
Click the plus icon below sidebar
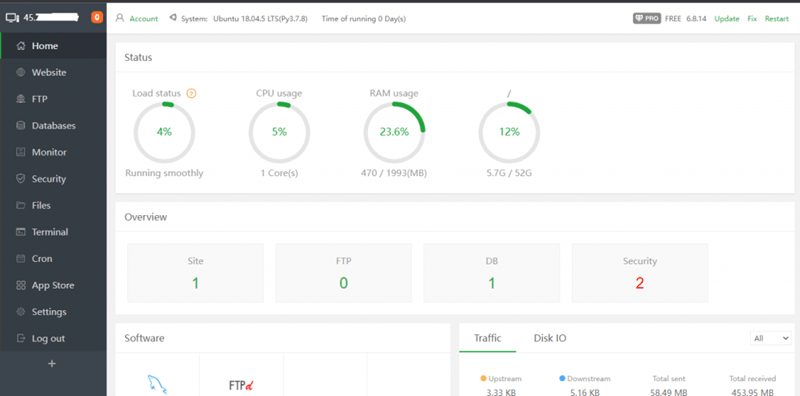click(x=52, y=364)
